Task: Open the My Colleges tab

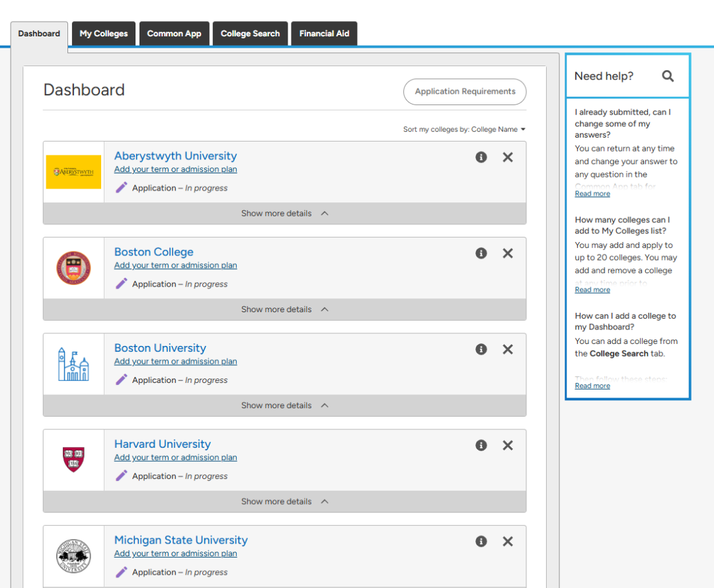Action: [x=104, y=34]
